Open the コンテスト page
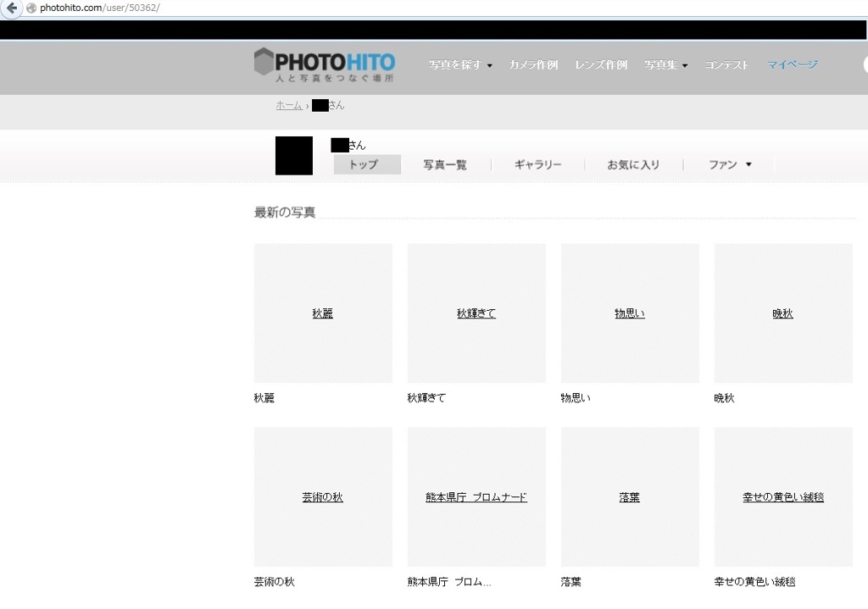The image size is (868, 609). (726, 64)
